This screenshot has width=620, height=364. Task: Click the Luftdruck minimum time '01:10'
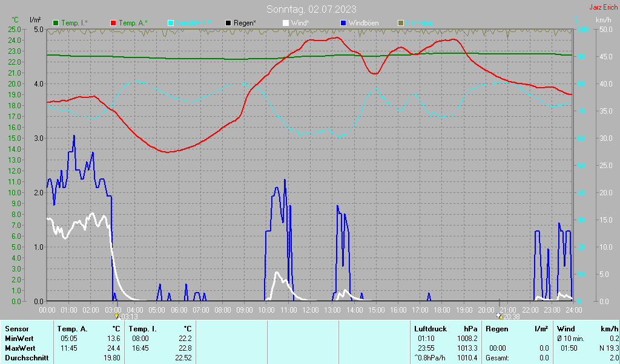click(x=426, y=339)
